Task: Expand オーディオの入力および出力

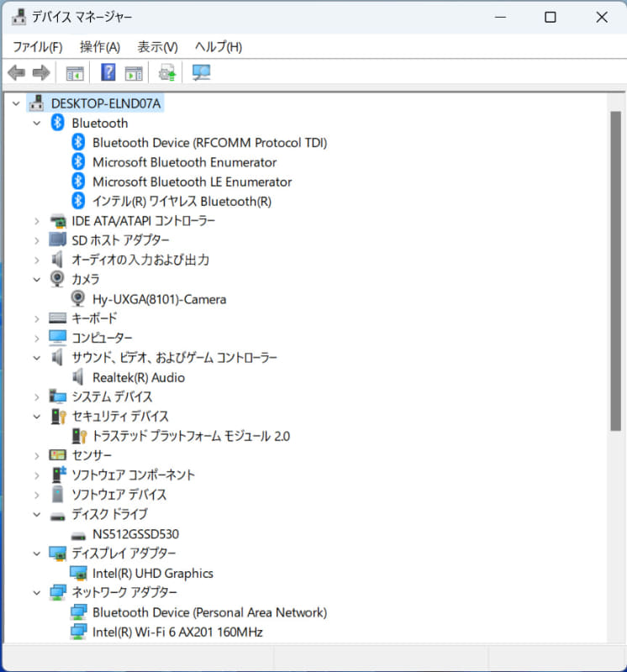Action: (37, 260)
